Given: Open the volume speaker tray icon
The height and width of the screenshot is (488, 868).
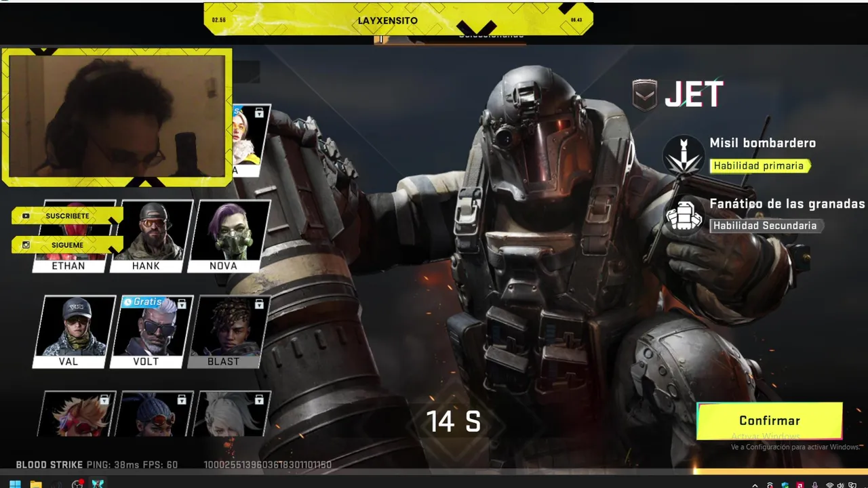Looking at the screenshot, I should 842,485.
